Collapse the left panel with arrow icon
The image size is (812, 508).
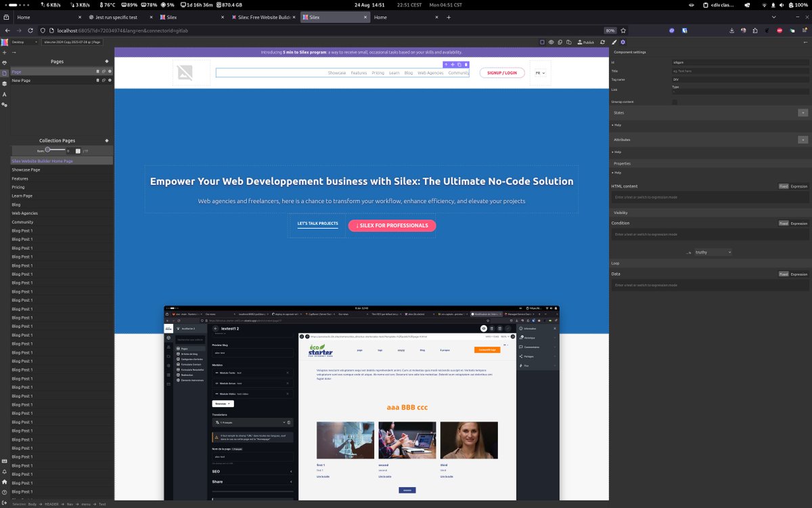coord(14,52)
